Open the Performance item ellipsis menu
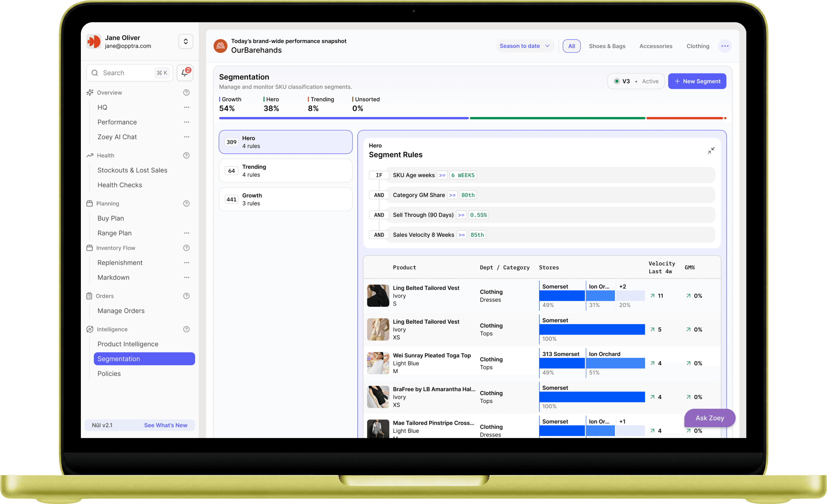This screenshot has width=827, height=504. tap(187, 122)
